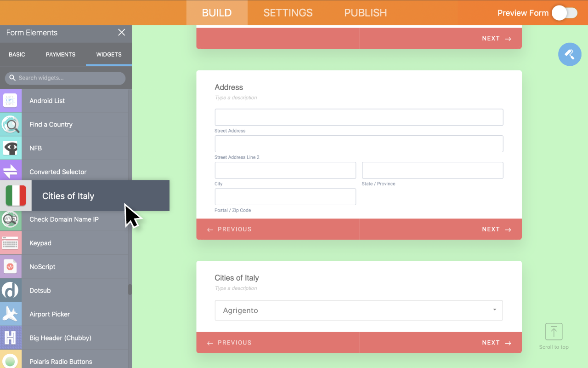Screen dimensions: 588x368
Task: Click the NFB eye icon
Action: pos(10,148)
